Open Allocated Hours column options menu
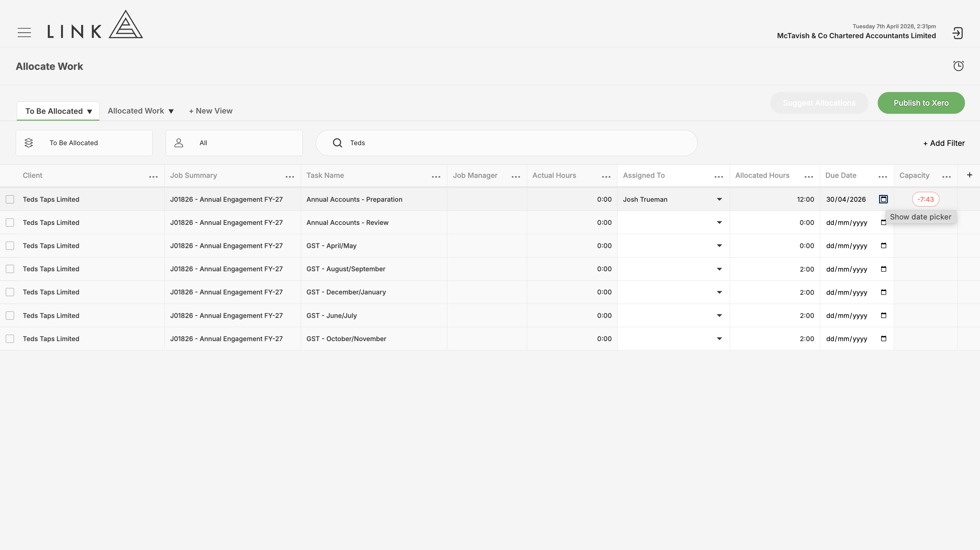980x550 pixels. pos(809,177)
